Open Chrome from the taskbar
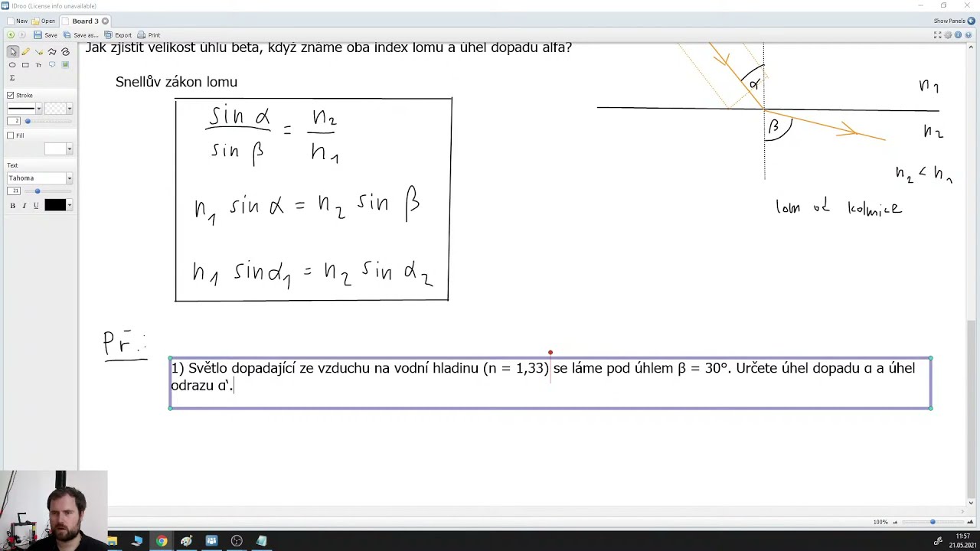 [162, 541]
